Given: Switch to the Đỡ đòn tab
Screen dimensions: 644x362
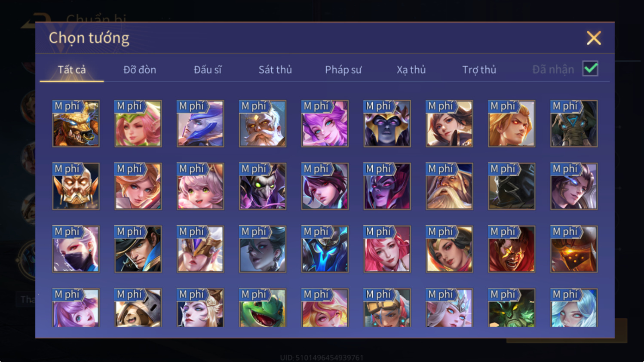Looking at the screenshot, I should coord(140,70).
